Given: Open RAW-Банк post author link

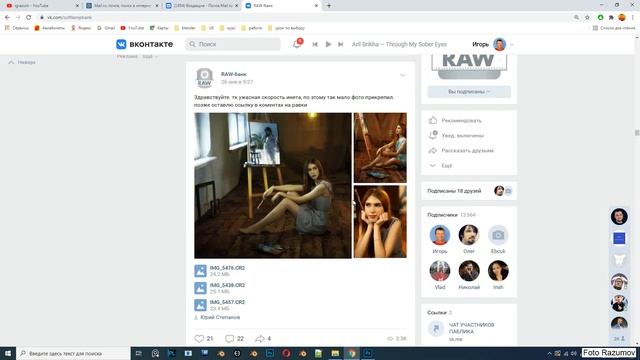Looking at the screenshot, I should [x=234, y=74].
